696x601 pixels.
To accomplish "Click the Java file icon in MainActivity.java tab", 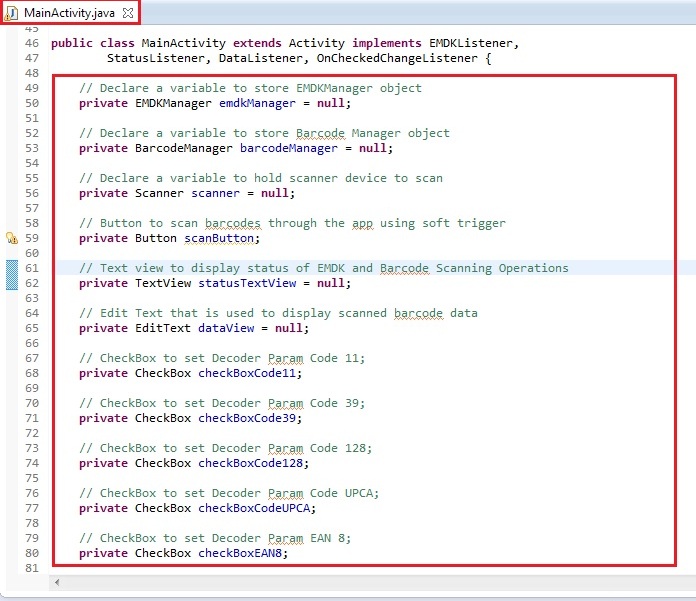I will click(x=12, y=12).
